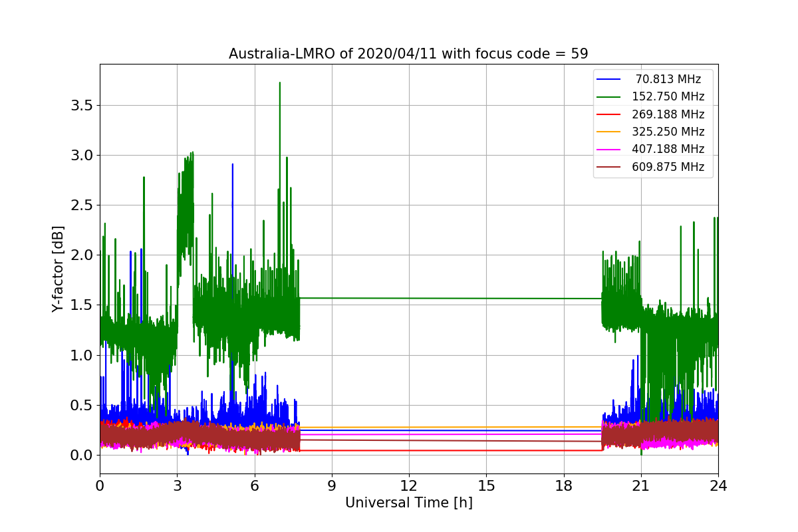Click the y-axis tick label '0.0'
The image size is (798, 532).
(82, 456)
